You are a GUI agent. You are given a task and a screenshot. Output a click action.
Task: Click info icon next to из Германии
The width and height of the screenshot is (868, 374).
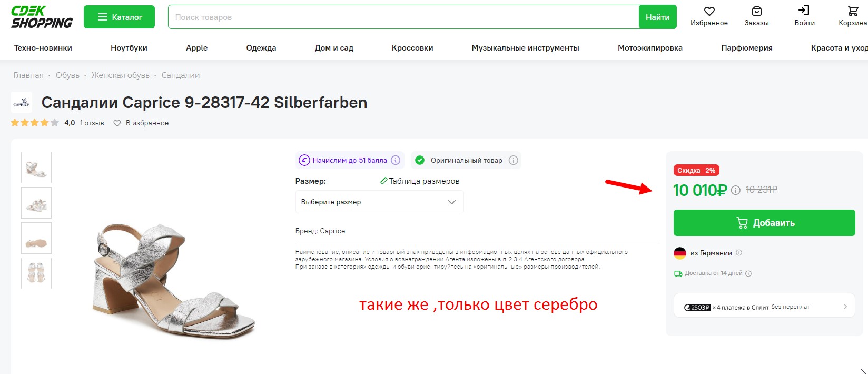point(739,253)
